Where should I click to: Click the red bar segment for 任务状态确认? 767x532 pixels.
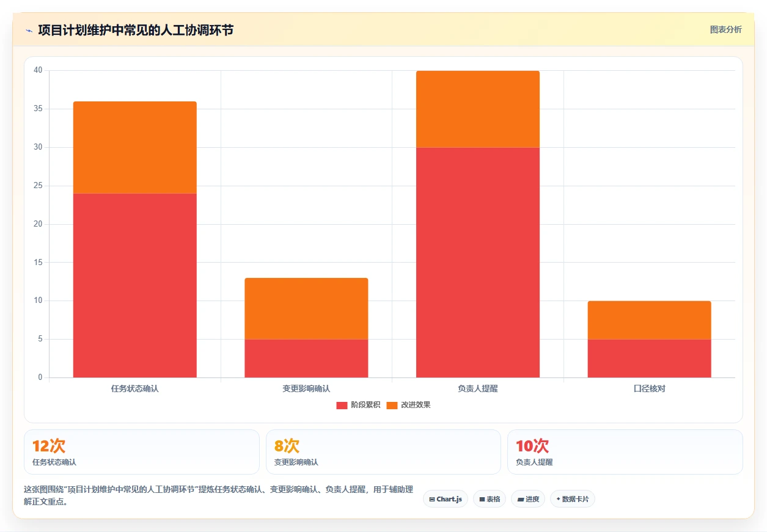pos(135,285)
